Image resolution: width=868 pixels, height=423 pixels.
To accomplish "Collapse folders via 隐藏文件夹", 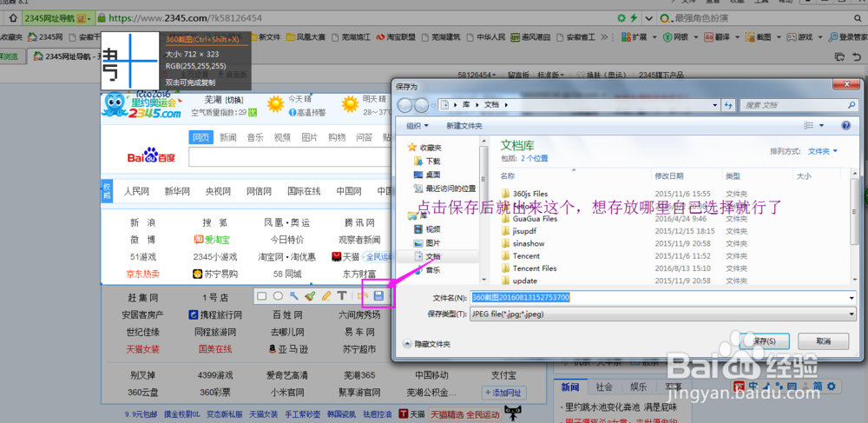I will click(x=427, y=344).
